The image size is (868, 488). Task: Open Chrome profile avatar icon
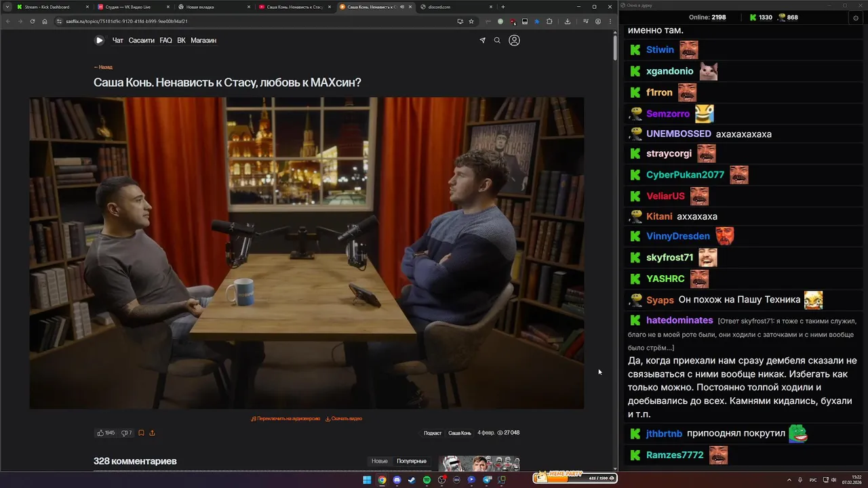(x=597, y=21)
